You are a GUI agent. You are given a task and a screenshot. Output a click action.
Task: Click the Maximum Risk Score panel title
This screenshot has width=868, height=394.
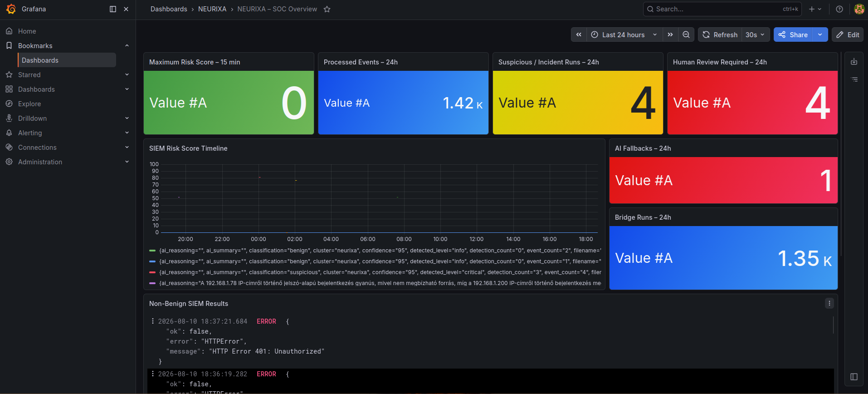click(x=195, y=62)
